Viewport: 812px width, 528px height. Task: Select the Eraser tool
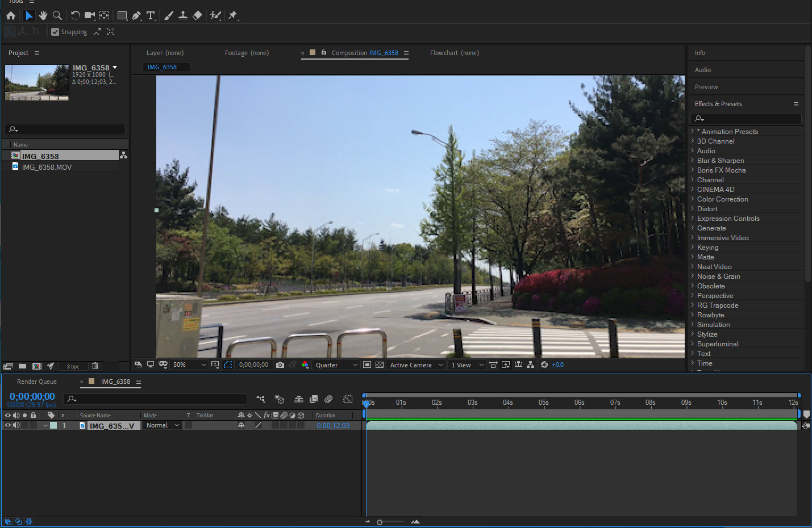[x=197, y=15]
